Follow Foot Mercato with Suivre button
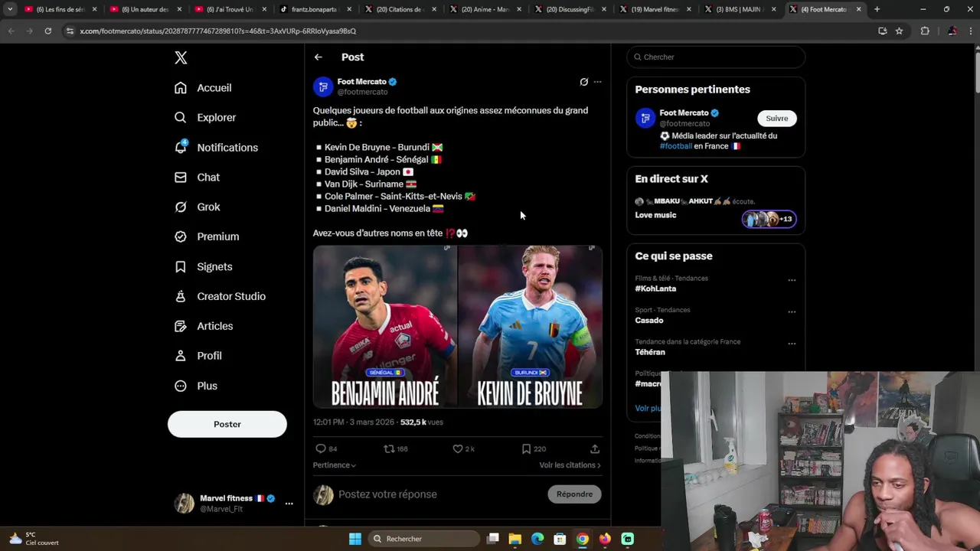This screenshot has width=980, height=551. (777, 119)
